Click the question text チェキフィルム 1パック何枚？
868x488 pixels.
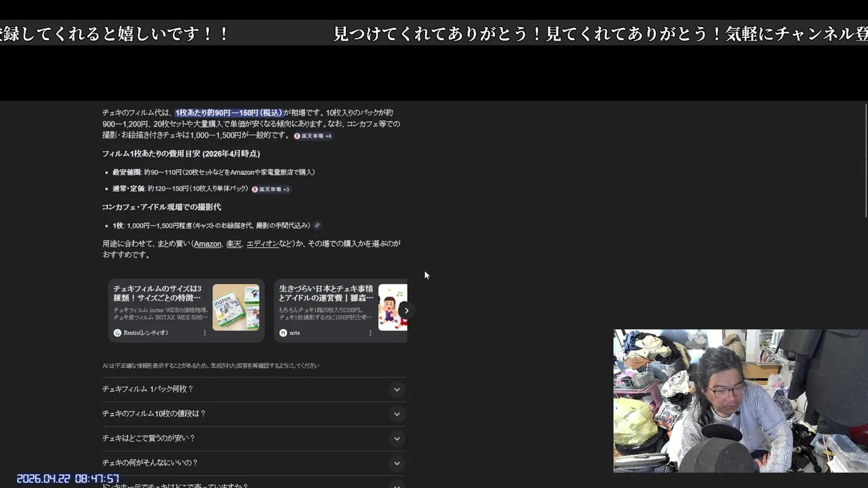tap(148, 389)
